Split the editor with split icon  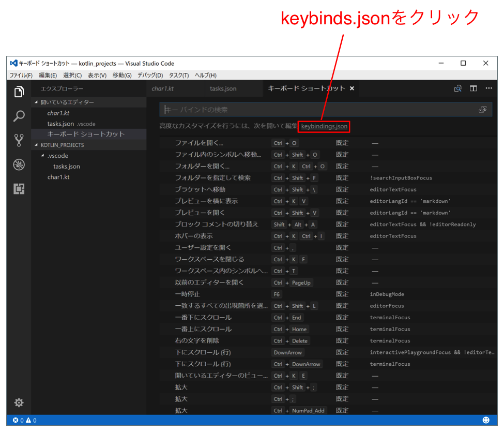pyautogui.click(x=473, y=88)
